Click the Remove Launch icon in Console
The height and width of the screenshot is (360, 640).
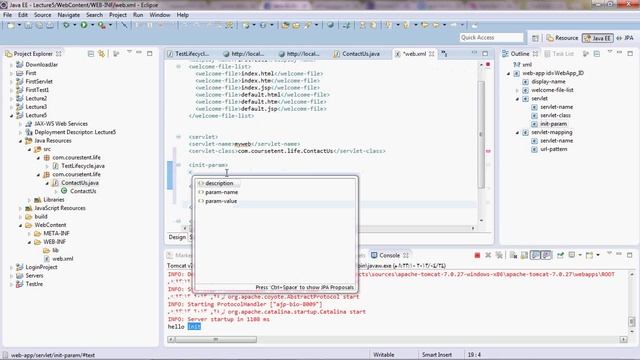click(488, 256)
